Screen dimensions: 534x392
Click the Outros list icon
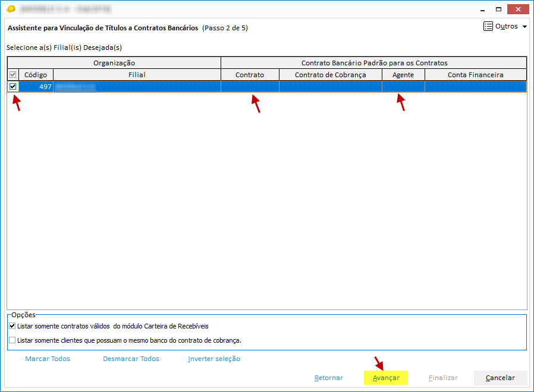[488, 27]
